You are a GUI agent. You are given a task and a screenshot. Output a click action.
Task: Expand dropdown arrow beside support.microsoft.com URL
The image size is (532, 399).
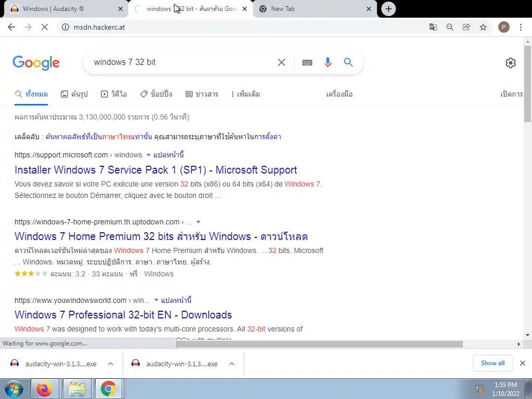tap(148, 155)
